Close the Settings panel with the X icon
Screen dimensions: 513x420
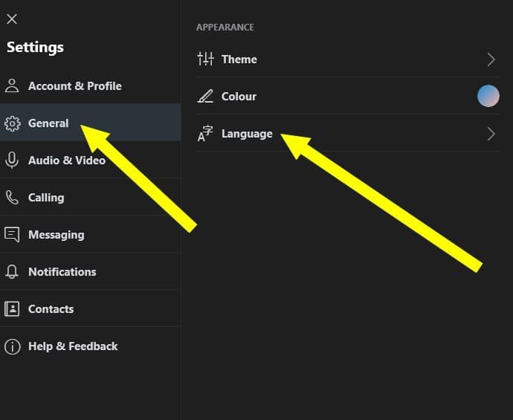tap(12, 19)
